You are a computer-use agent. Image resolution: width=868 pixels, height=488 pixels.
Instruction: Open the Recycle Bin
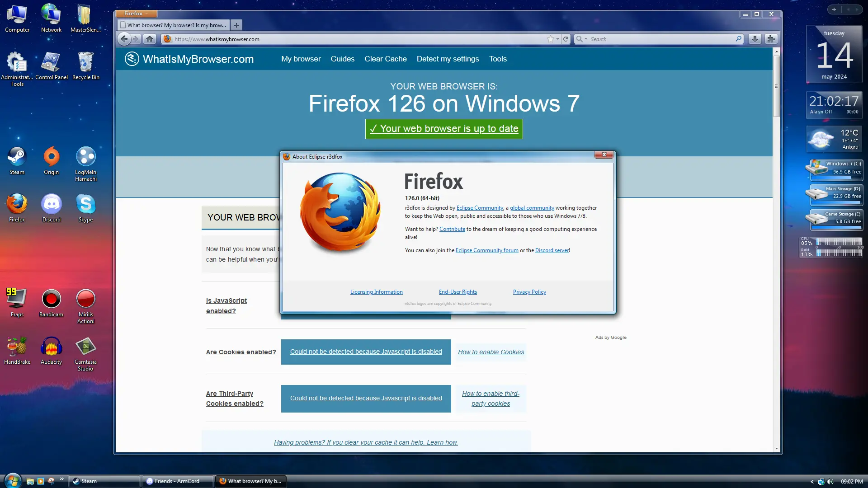[x=85, y=66]
